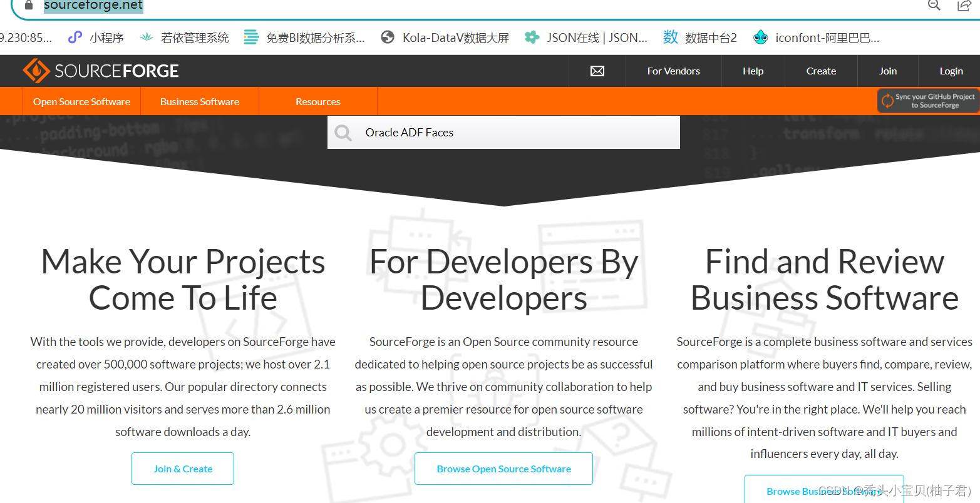This screenshot has height=503, width=980.
Task: Click the zoom-out icon in address bar
Action: (934, 5)
